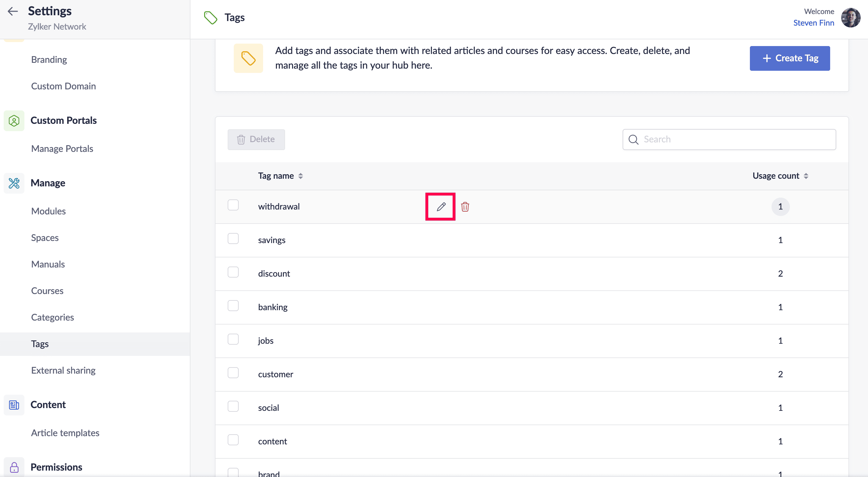Click the Steven Finn name link
This screenshot has height=477, width=868.
click(813, 23)
